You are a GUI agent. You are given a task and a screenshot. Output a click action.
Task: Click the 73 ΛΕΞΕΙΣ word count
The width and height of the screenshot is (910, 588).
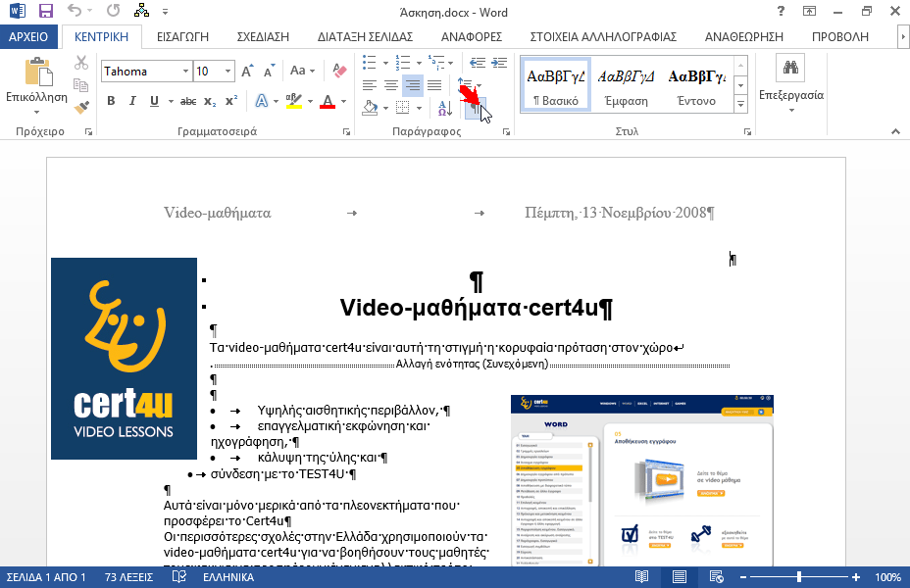[x=128, y=577]
